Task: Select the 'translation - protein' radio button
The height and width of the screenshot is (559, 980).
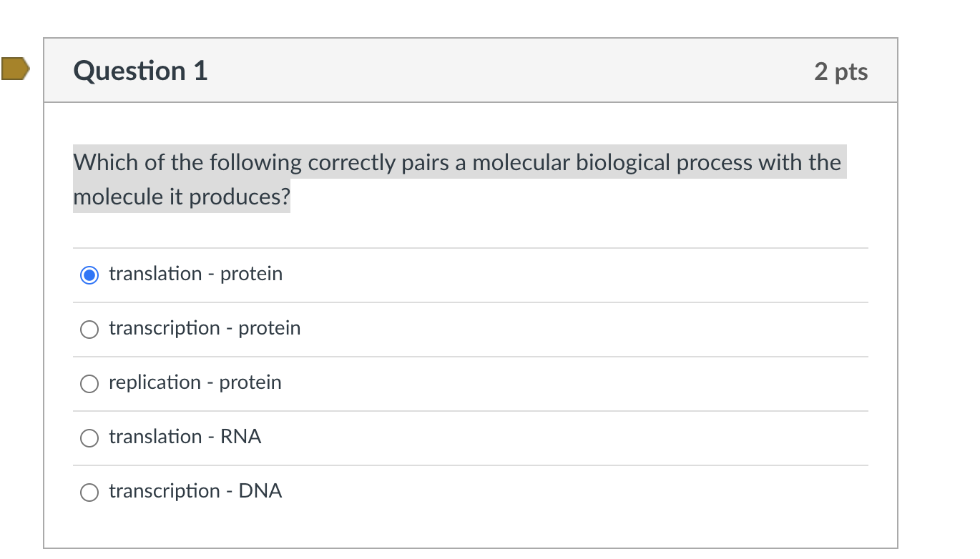Action: pyautogui.click(x=89, y=275)
